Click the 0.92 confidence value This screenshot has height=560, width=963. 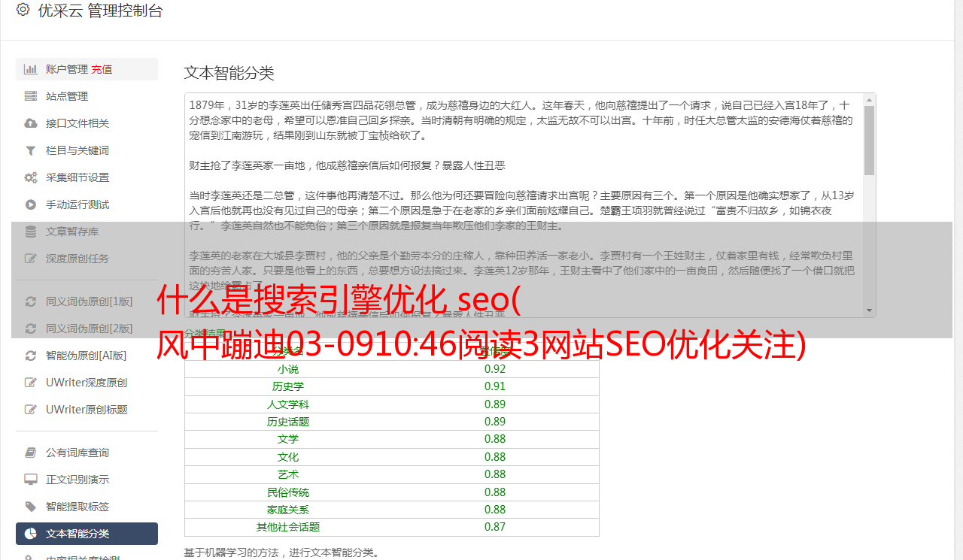click(x=495, y=369)
